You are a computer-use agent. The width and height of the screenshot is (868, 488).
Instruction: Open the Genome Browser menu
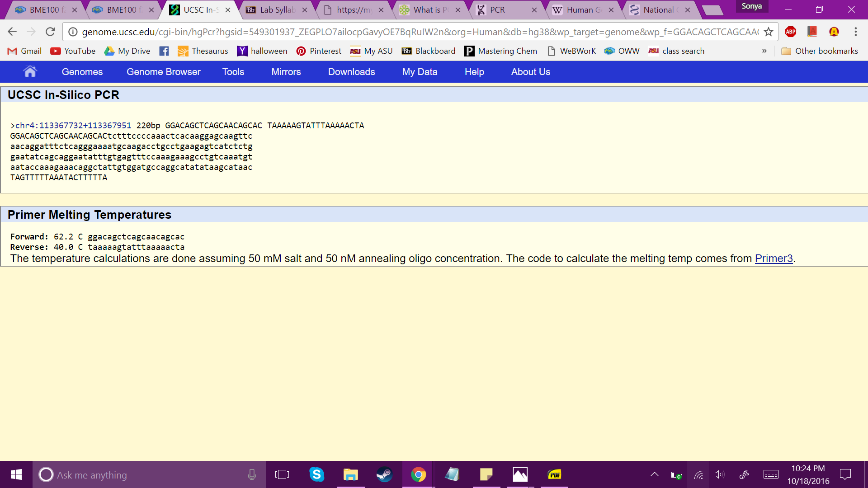163,72
